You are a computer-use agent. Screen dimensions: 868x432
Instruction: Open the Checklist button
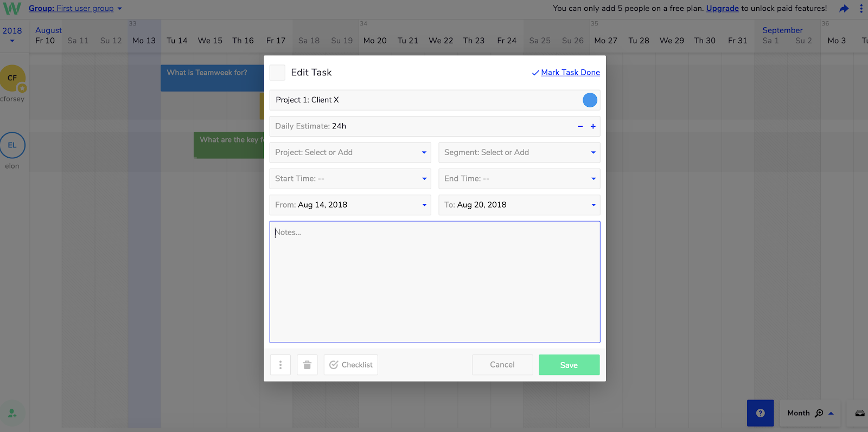tap(351, 365)
